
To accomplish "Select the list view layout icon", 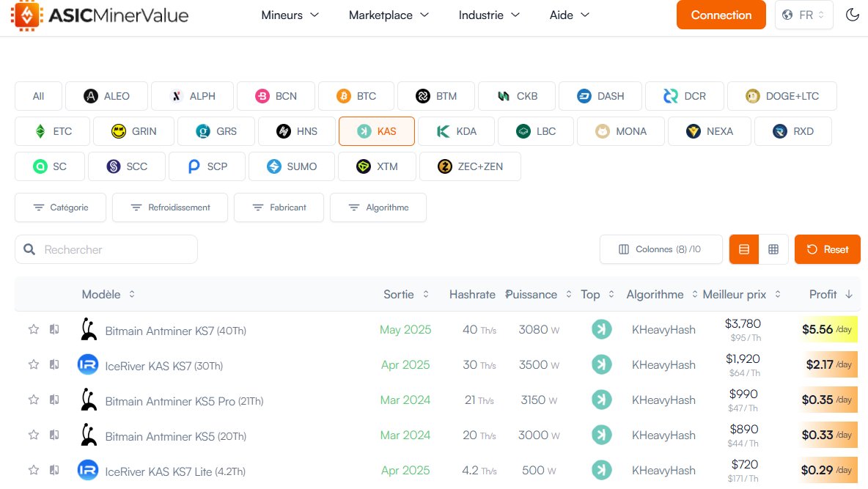I will (743, 249).
